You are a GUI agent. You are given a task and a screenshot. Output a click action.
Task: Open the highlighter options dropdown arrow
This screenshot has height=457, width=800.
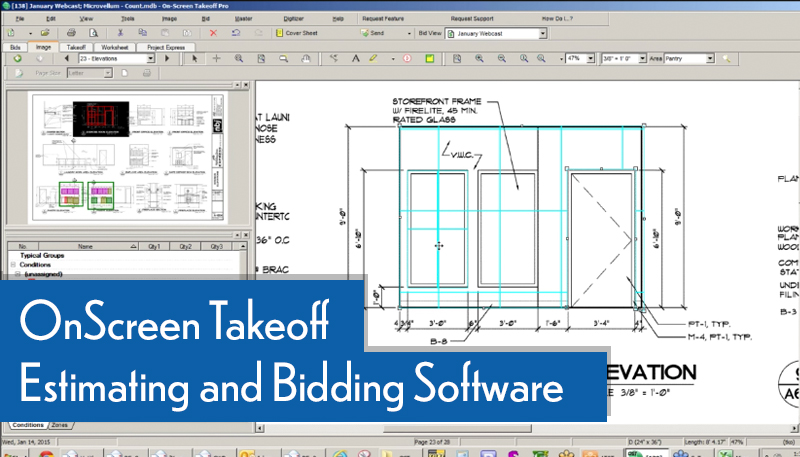click(393, 59)
